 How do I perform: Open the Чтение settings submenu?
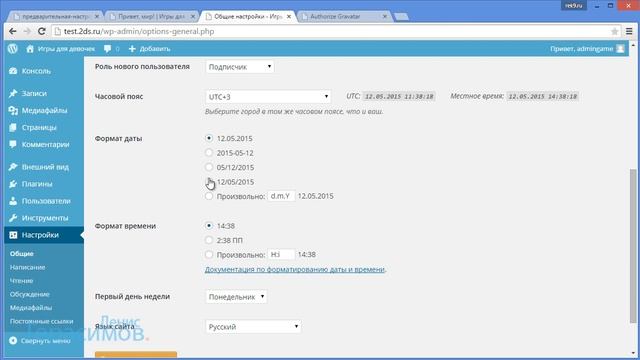click(22, 281)
